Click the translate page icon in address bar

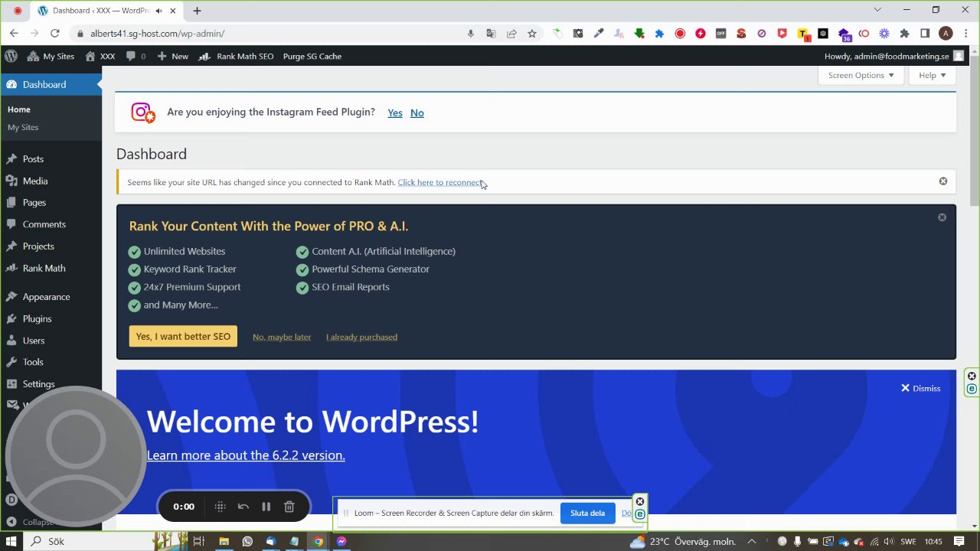tap(491, 34)
